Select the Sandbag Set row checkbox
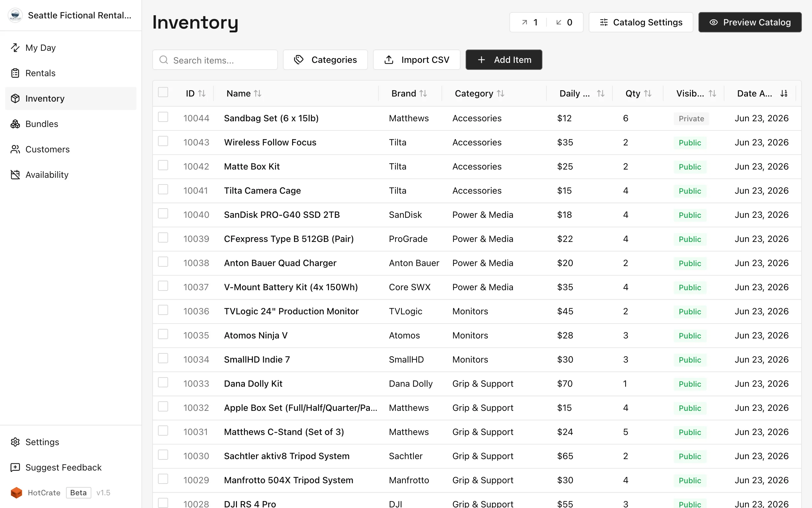The image size is (812, 508). point(163,117)
